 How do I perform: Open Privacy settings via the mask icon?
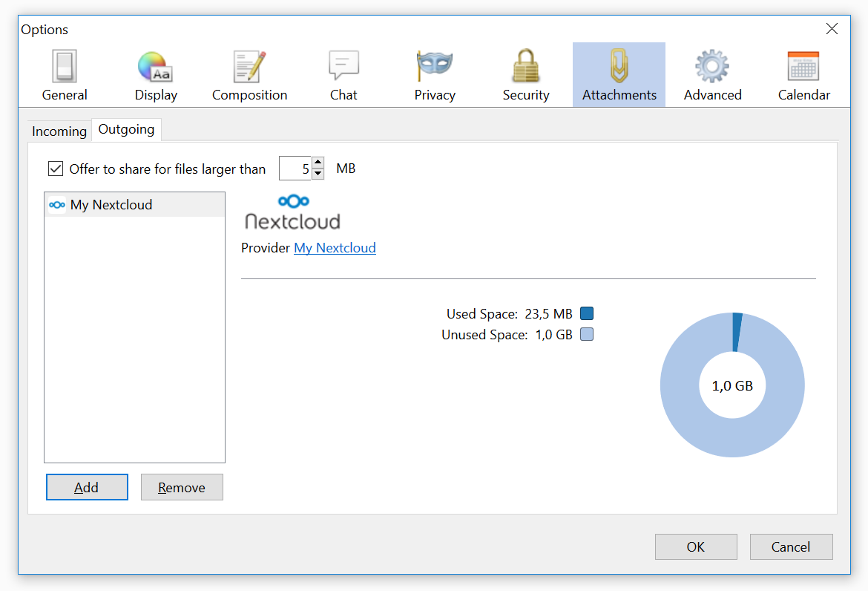pyautogui.click(x=435, y=74)
